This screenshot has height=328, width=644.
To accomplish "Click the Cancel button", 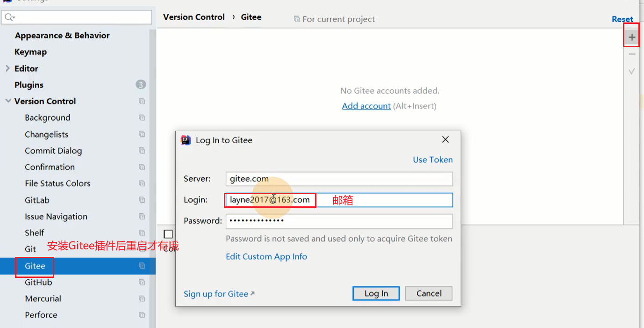I will (x=429, y=293).
